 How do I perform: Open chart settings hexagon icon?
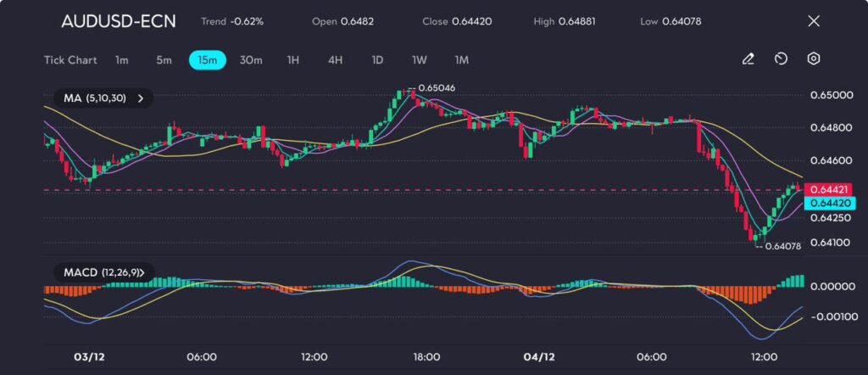click(814, 59)
